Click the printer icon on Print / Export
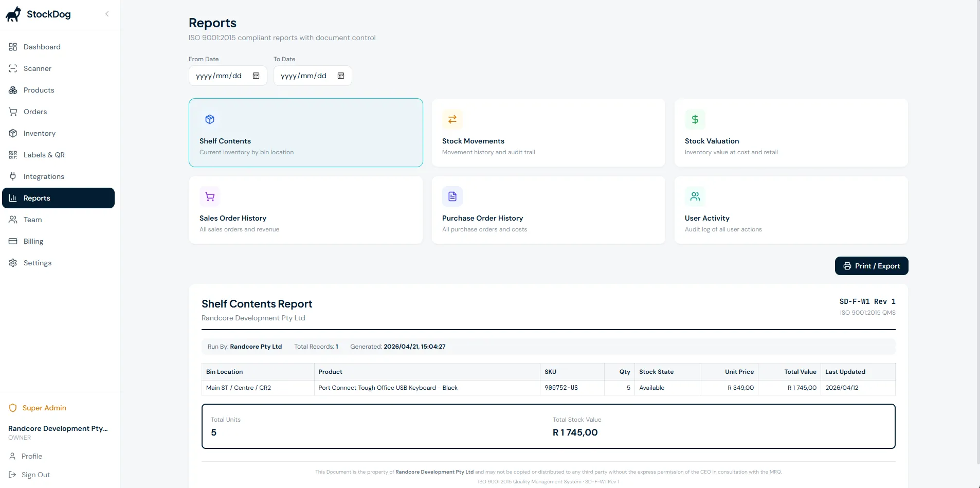Viewport: 980px width, 488px height. pos(847,266)
